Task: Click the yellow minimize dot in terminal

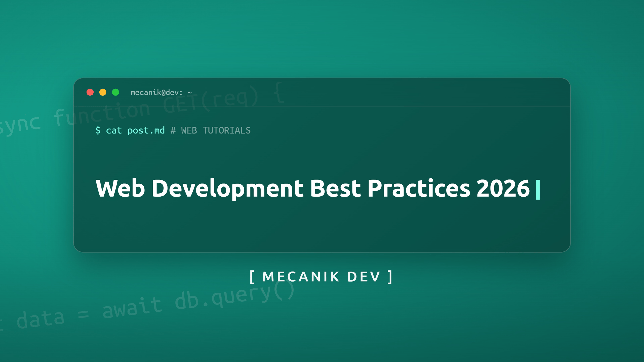Action: coord(103,92)
